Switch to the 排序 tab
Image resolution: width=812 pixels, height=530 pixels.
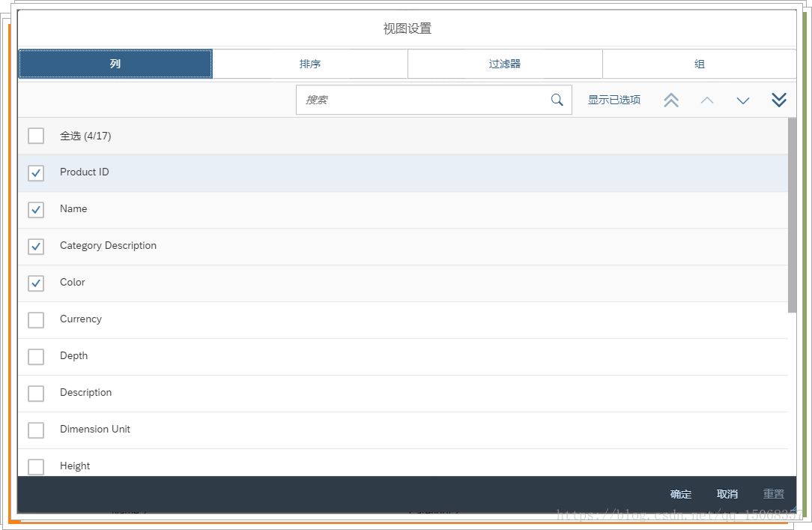(x=310, y=64)
